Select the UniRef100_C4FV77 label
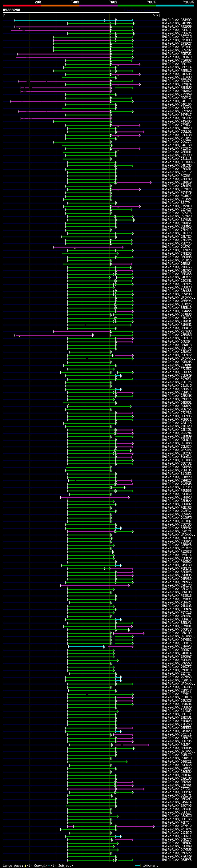The height and width of the screenshot is (868, 197). coord(177,277)
